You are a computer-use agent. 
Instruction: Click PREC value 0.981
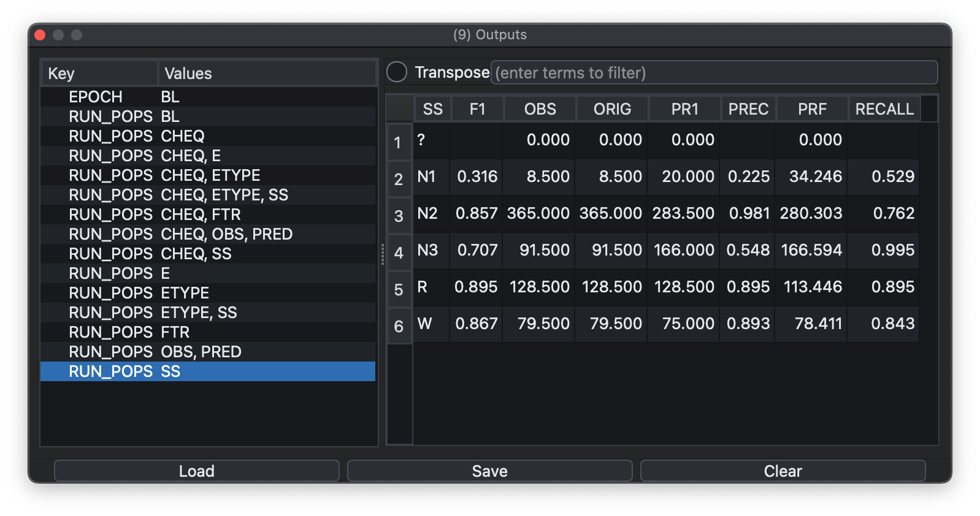pyautogui.click(x=748, y=214)
